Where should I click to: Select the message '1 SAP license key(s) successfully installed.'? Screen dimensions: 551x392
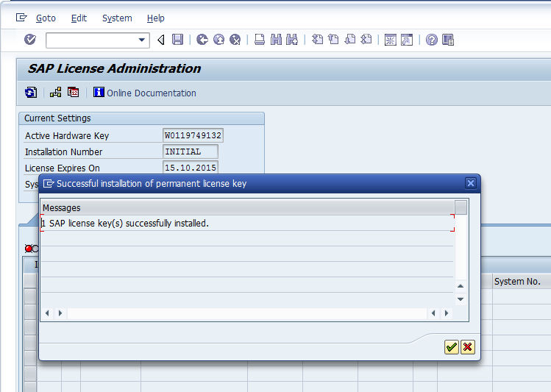pos(247,223)
